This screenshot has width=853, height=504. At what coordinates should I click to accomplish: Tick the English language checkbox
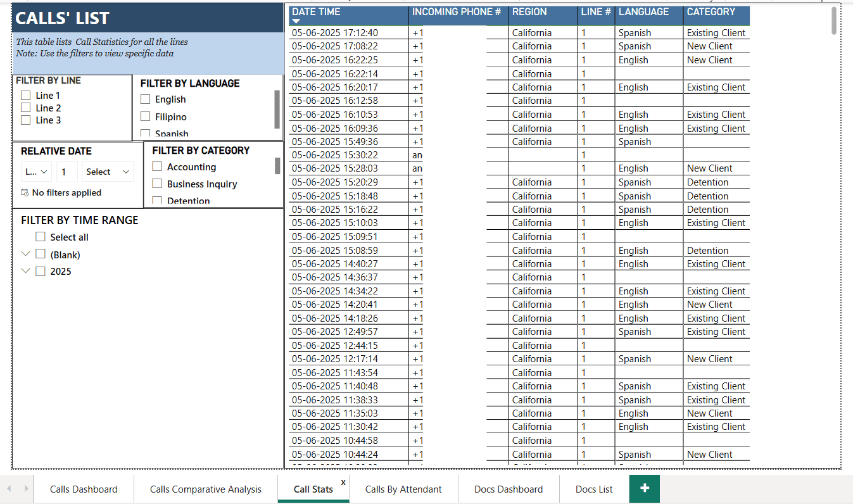click(x=145, y=99)
